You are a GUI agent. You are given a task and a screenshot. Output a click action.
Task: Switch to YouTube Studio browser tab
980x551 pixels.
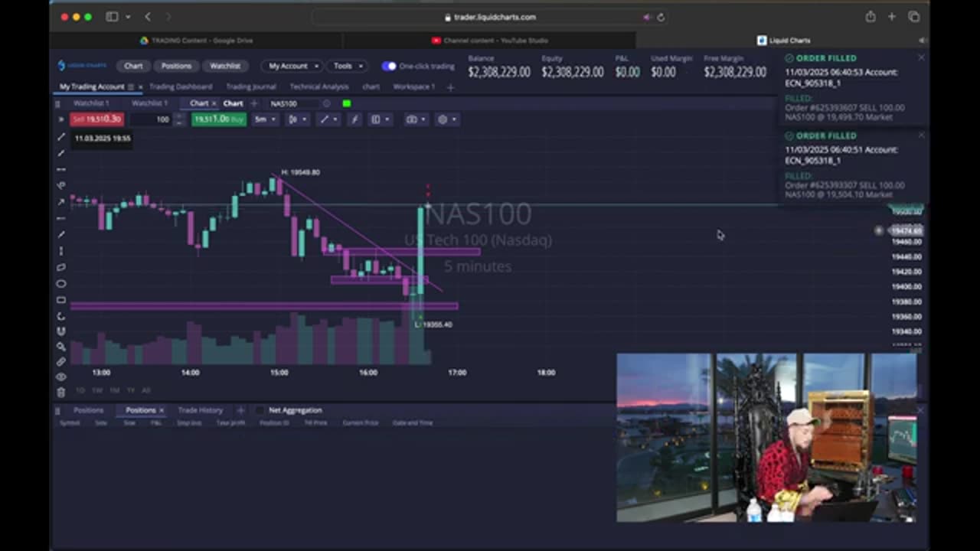coord(489,41)
